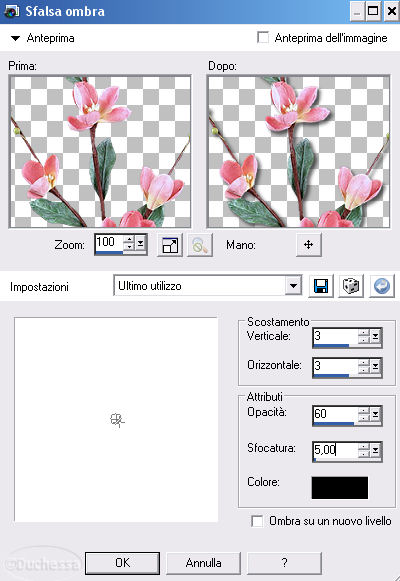Screen dimensions: 400x581
Task: Open the Opacità slider dropdown arrow
Action: (x=376, y=414)
